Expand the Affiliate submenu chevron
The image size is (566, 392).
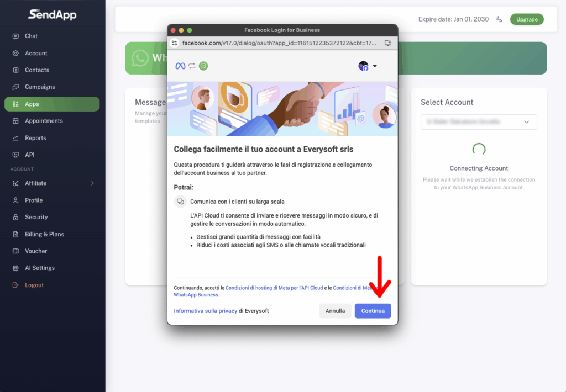(x=92, y=183)
